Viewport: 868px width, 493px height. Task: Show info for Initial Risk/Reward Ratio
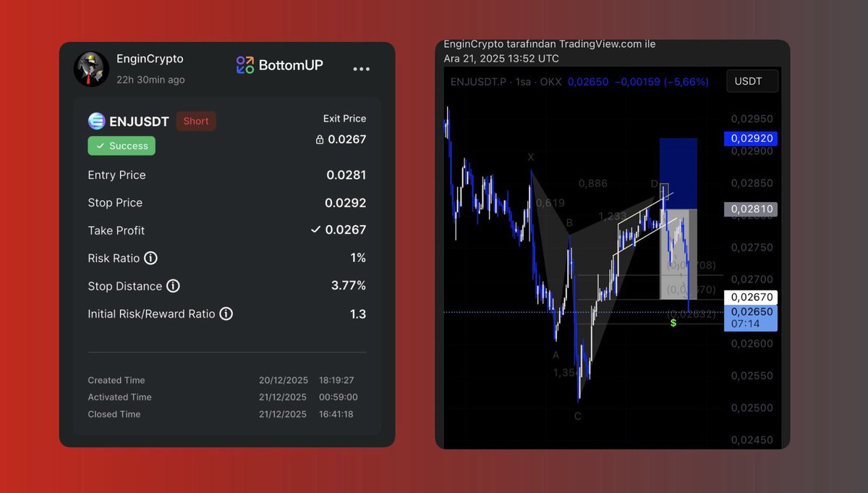coord(226,313)
